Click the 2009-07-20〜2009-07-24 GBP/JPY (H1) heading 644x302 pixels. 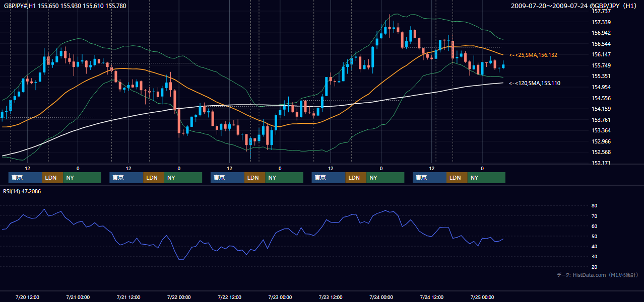(574, 6)
